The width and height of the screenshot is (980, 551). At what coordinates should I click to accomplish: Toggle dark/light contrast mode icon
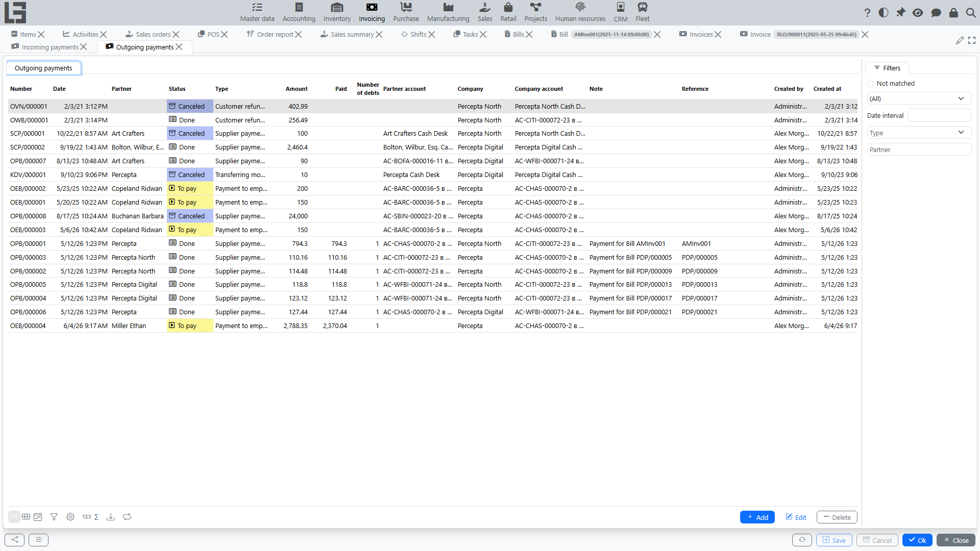[884, 13]
